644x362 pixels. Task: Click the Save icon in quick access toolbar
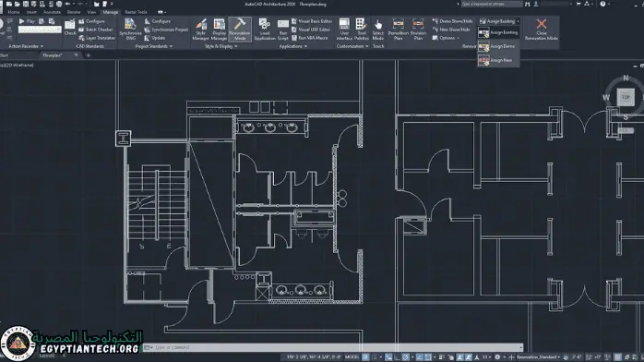click(26, 4)
